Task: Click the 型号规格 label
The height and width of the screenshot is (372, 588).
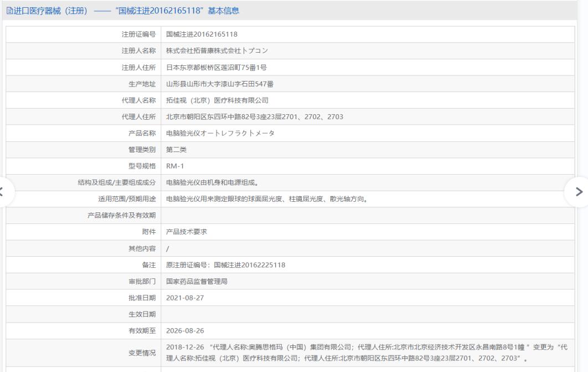Action: [x=142, y=166]
